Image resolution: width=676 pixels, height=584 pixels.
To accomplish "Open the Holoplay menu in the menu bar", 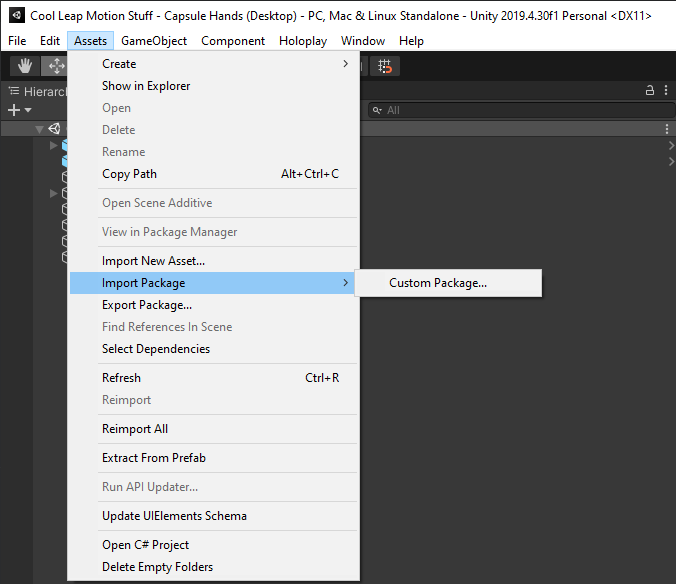I will coord(302,41).
